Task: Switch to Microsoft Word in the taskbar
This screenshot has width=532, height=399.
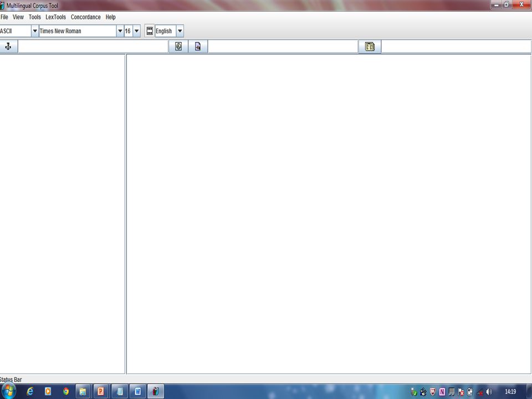Action: tap(138, 392)
